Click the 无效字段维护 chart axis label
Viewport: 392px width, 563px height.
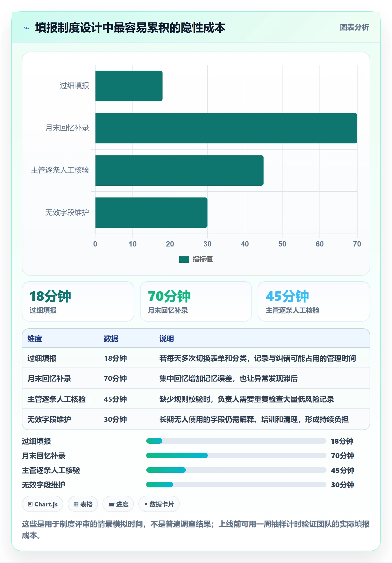[67, 213]
